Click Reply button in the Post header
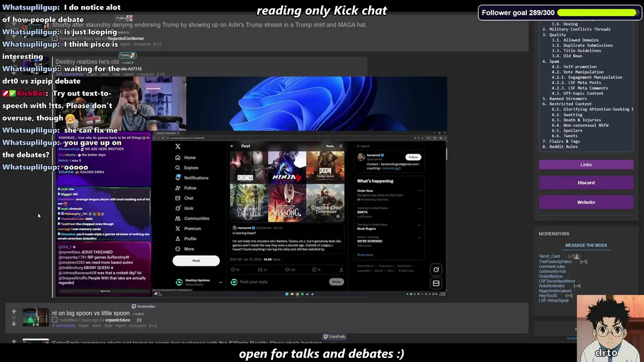This screenshot has height=362, width=644. (x=330, y=146)
